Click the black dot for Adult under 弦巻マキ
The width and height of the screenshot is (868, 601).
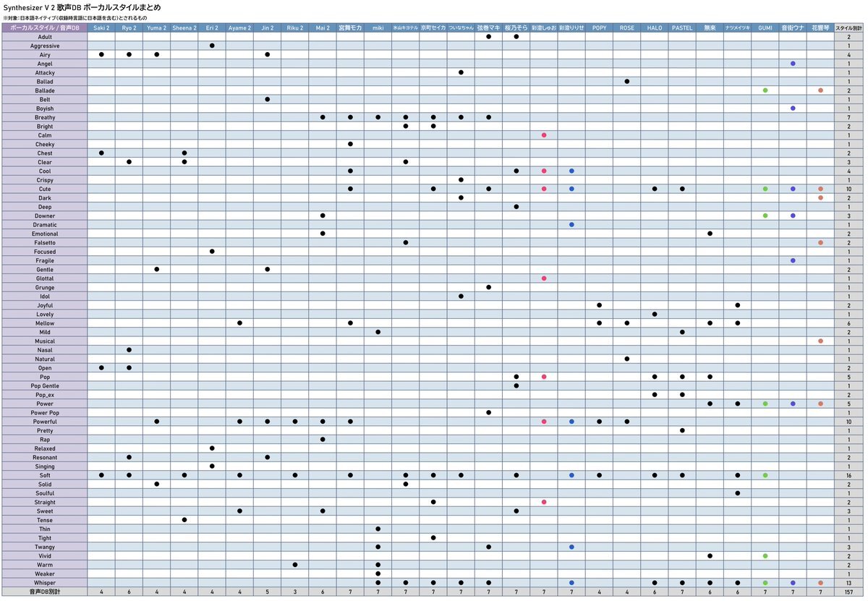point(489,37)
